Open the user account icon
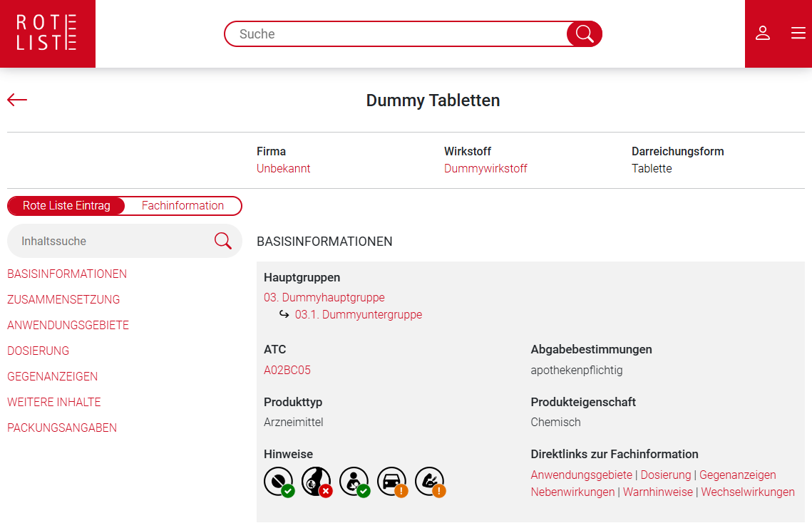Viewport: 812px width, 528px height. (762, 33)
